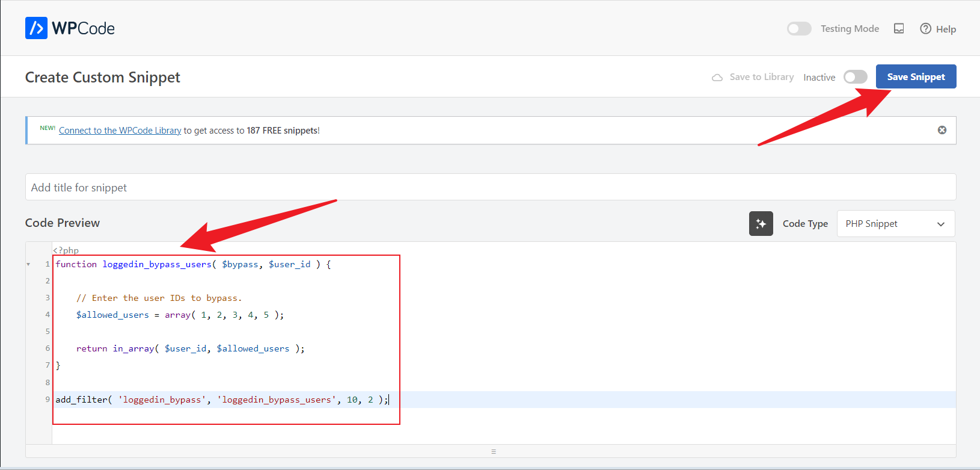
Task: Click the Save to Library label
Action: (761, 77)
